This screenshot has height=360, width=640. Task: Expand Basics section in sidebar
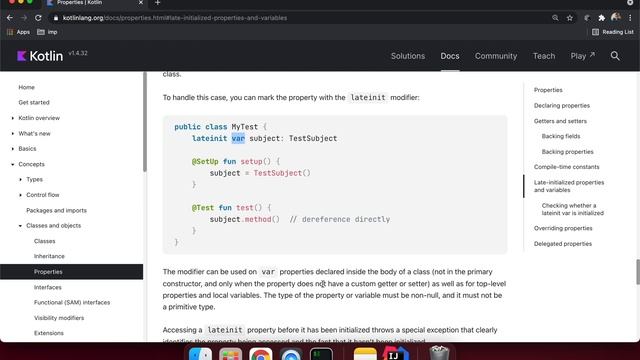tap(13, 149)
